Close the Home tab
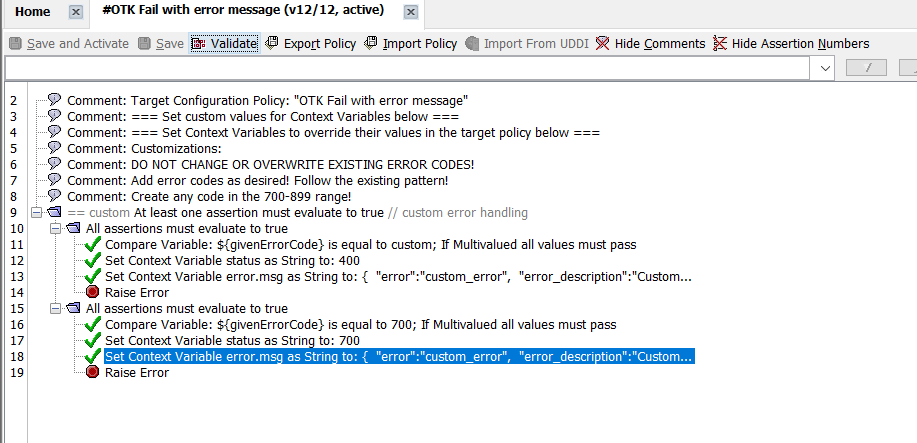917x443 pixels. point(76,12)
